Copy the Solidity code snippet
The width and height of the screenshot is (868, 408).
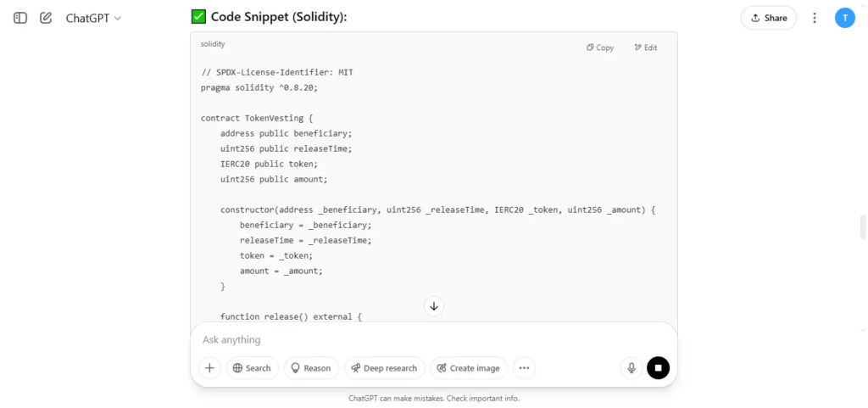tap(600, 48)
